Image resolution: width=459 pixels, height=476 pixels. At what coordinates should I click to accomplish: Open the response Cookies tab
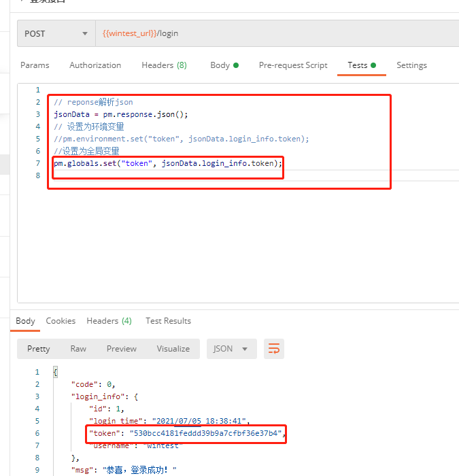tap(61, 321)
